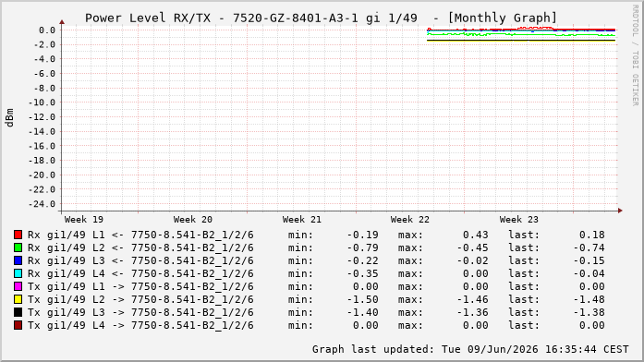Screen dimensions: 644x362
Task: Select the graph title Power Level RX/TX
Action: (148, 18)
